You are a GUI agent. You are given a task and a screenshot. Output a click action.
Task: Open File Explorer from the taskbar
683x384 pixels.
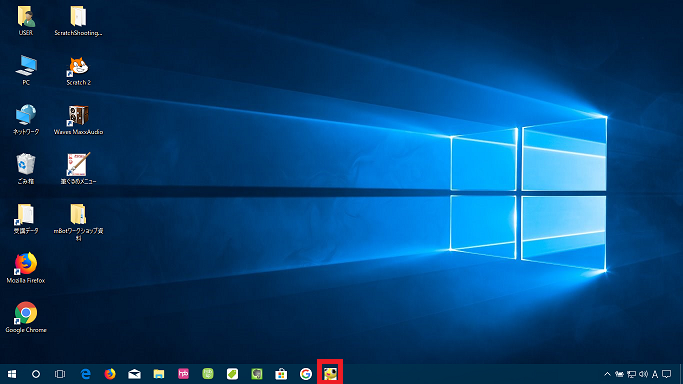point(159,374)
